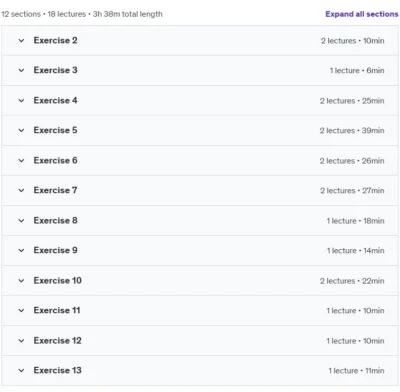Open the Exercise 8 section title
400x392 pixels.
pos(55,220)
